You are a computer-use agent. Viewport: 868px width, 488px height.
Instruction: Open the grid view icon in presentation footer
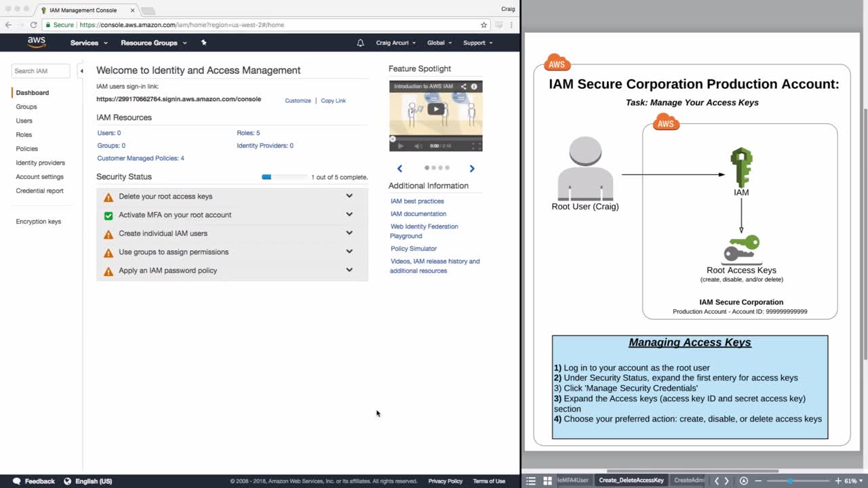point(547,481)
